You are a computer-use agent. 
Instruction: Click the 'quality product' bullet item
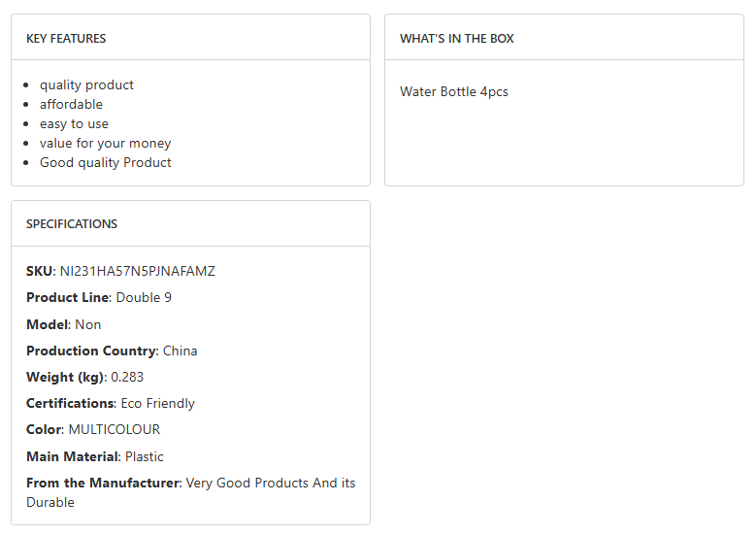click(x=86, y=85)
